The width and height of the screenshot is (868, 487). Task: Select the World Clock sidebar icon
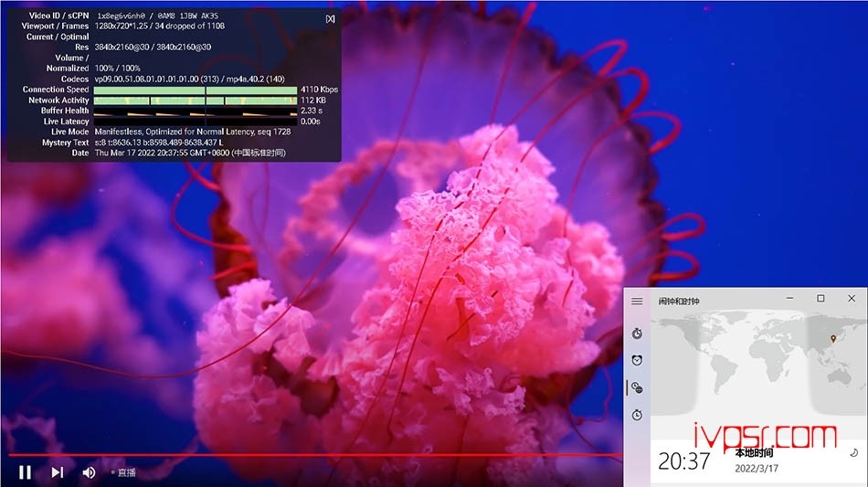(637, 388)
